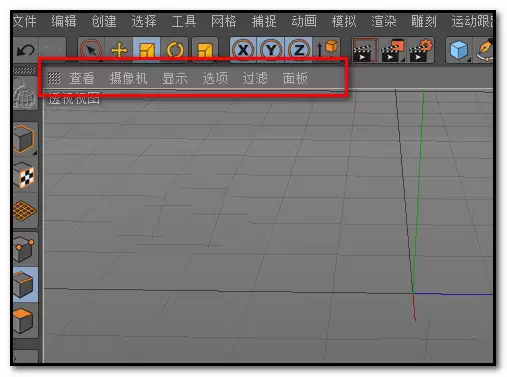507x377 pixels.
Task: Toggle the coordinate system cube icon
Action: 327,50
